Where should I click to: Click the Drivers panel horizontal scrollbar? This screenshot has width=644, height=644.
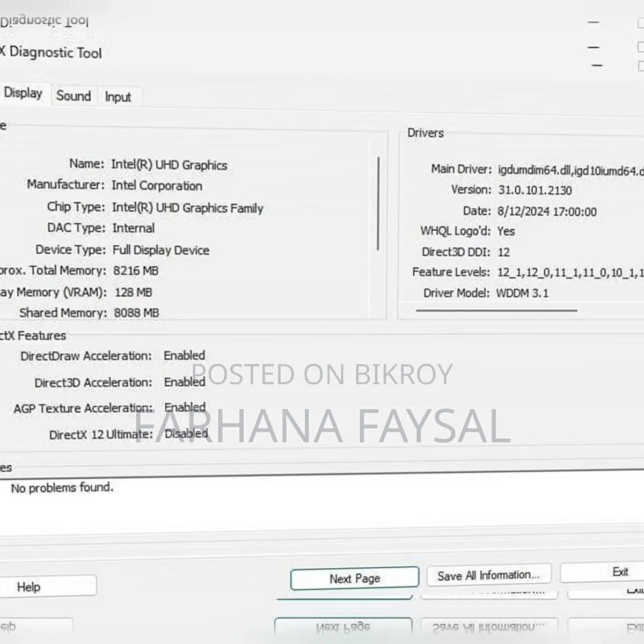tap(496, 310)
